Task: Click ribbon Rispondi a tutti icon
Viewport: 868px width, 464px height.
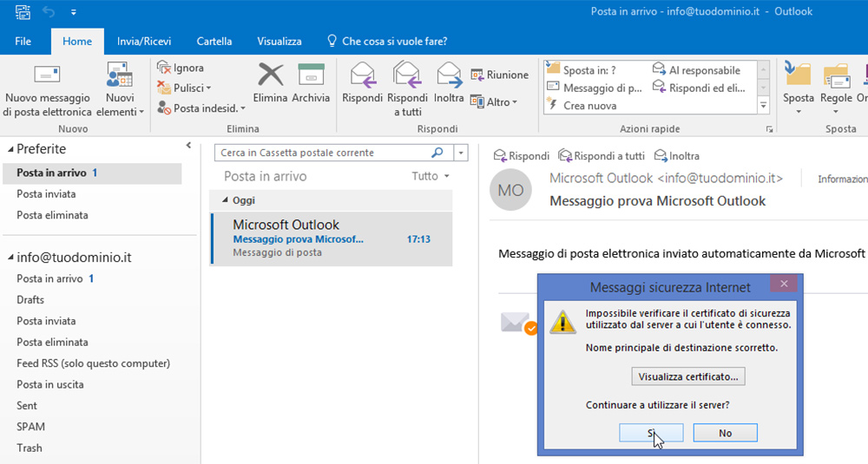Action: click(407, 75)
